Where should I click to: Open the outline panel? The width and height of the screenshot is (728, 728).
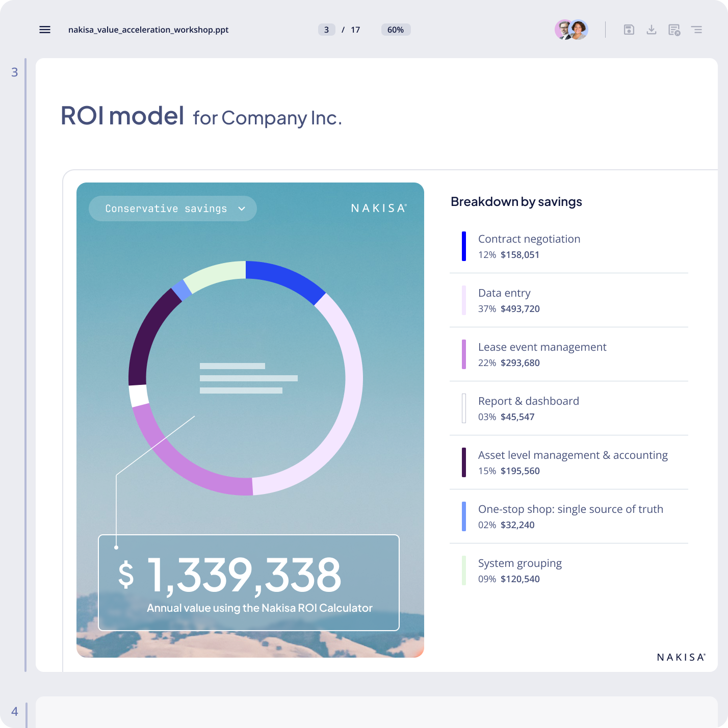click(696, 30)
